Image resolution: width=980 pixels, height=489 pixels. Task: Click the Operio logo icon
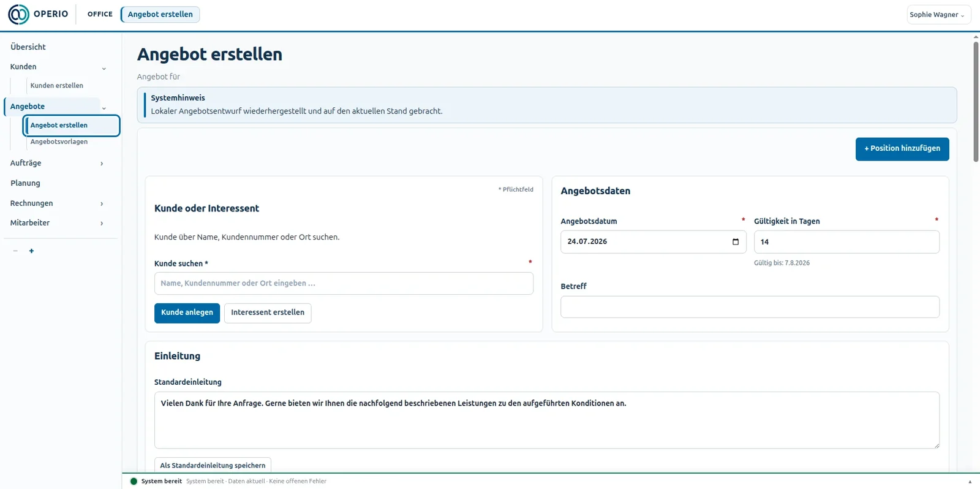18,14
